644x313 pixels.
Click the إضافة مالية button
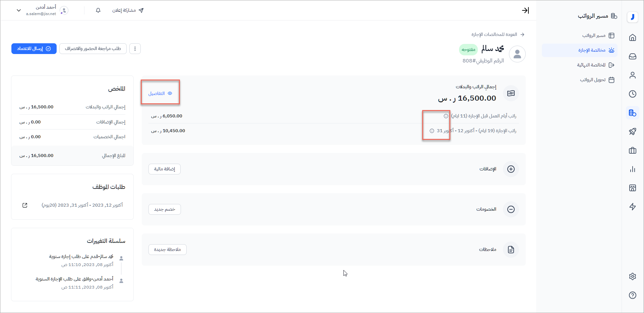click(165, 169)
